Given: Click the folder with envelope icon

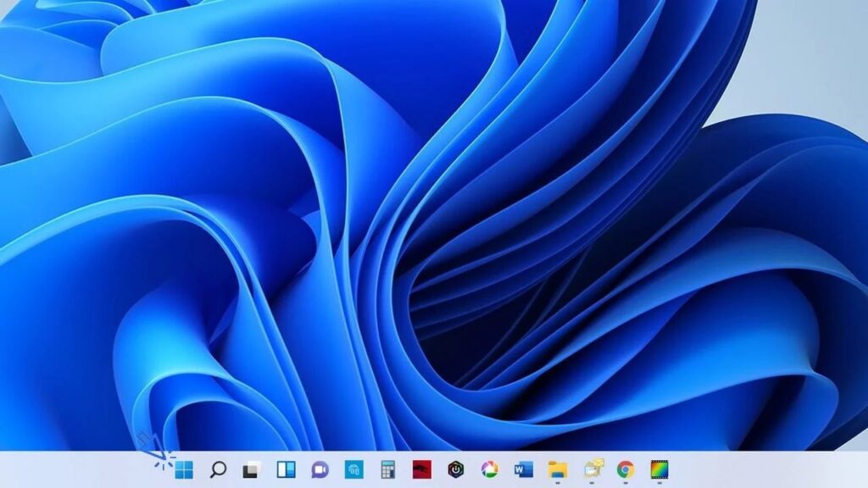Looking at the screenshot, I should pos(593,469).
